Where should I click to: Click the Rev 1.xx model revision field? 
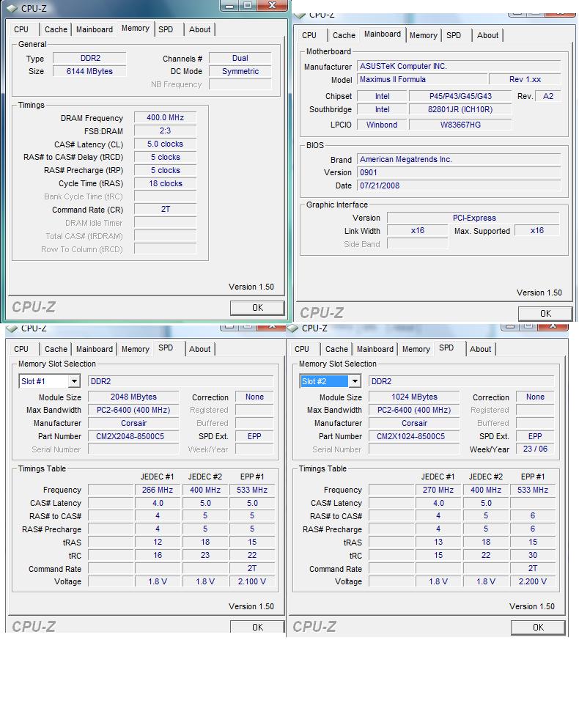[x=525, y=79]
